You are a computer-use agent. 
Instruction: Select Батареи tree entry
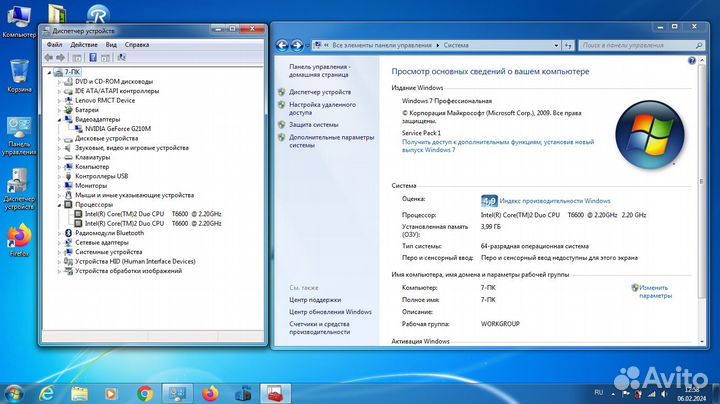87,110
